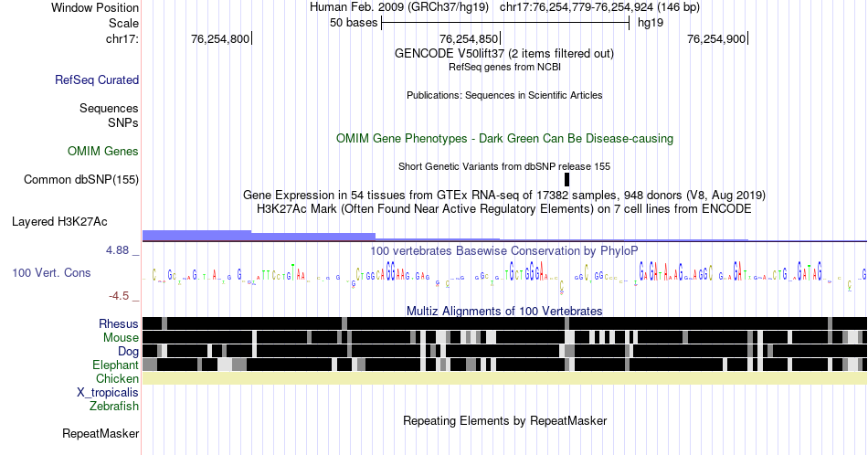868x455 pixels.
Task: Click the 76,254,850 ruler position
Action: point(469,38)
